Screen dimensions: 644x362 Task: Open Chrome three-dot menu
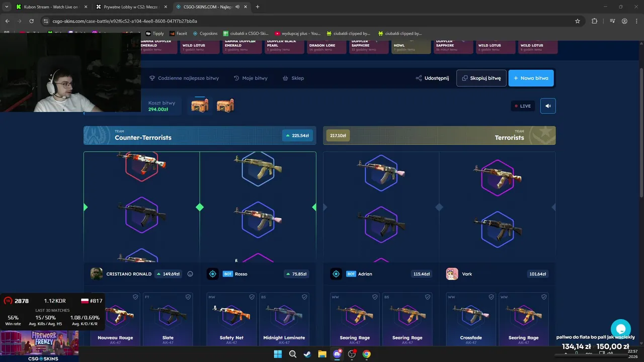pos(637,21)
